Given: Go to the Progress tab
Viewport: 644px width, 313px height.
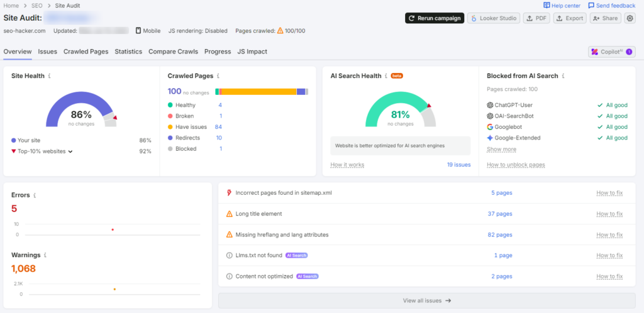Looking at the screenshot, I should coord(218,52).
